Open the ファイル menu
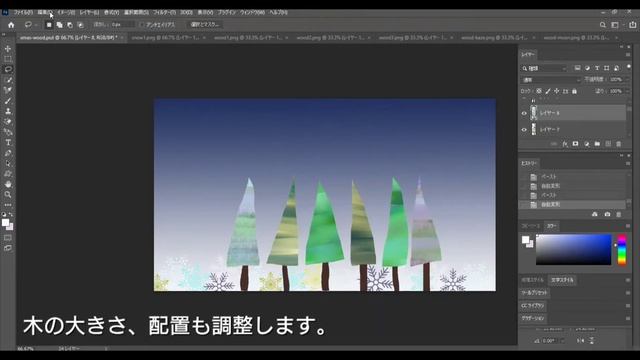640x360 pixels. [x=23, y=13]
